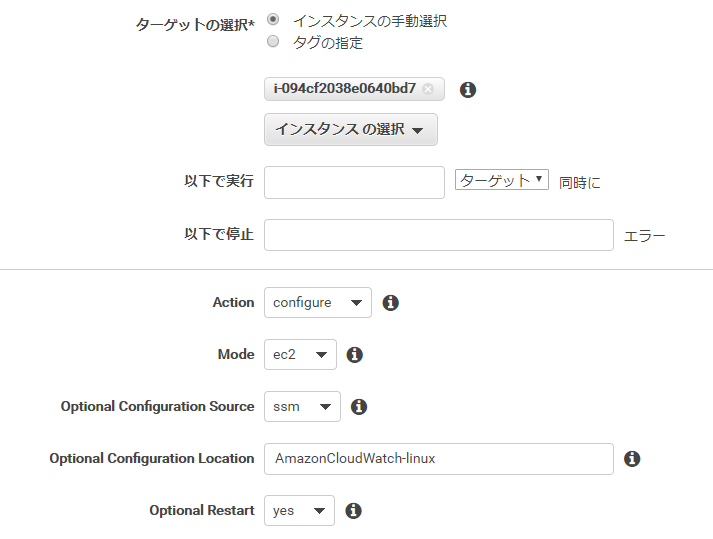Expand the Configuration Source ssm dropdown
Image resolution: width=713 pixels, height=539 pixels.
click(x=302, y=406)
